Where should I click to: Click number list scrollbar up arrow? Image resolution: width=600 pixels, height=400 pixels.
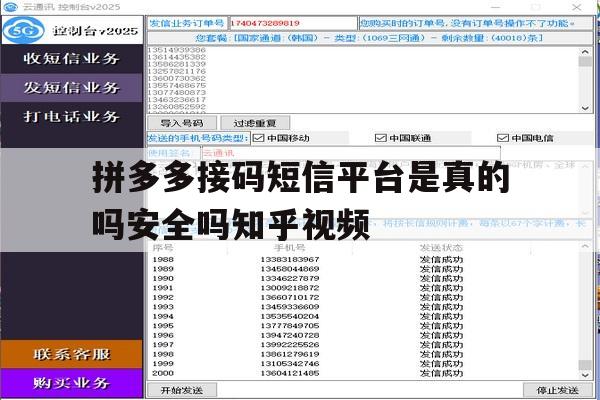coord(585,52)
